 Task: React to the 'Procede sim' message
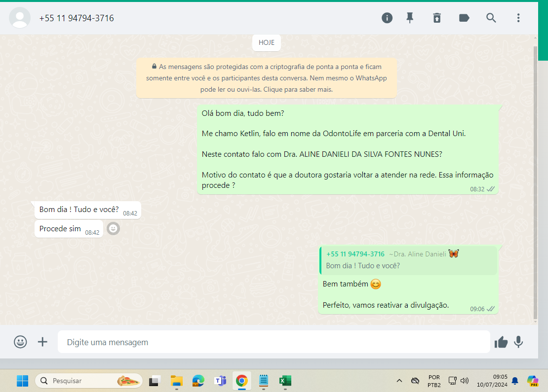coord(113,229)
